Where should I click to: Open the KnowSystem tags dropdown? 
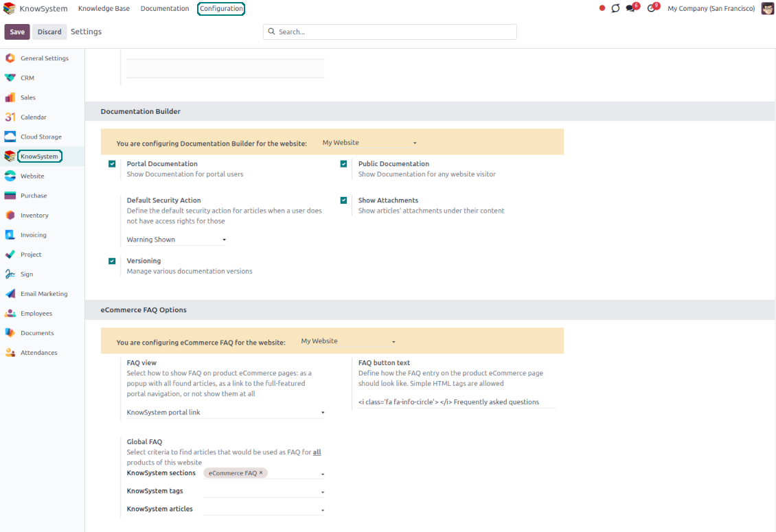pyautogui.click(x=264, y=491)
